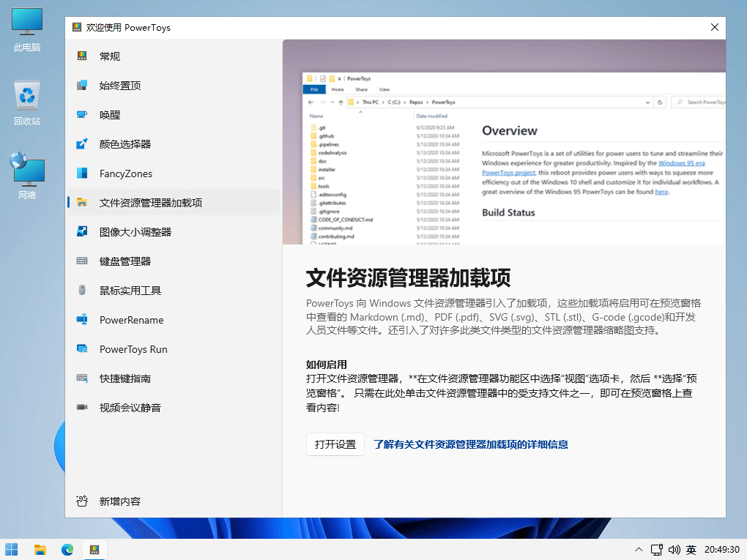Open the 唤醒 page
This screenshot has width=747, height=560.
click(174, 115)
